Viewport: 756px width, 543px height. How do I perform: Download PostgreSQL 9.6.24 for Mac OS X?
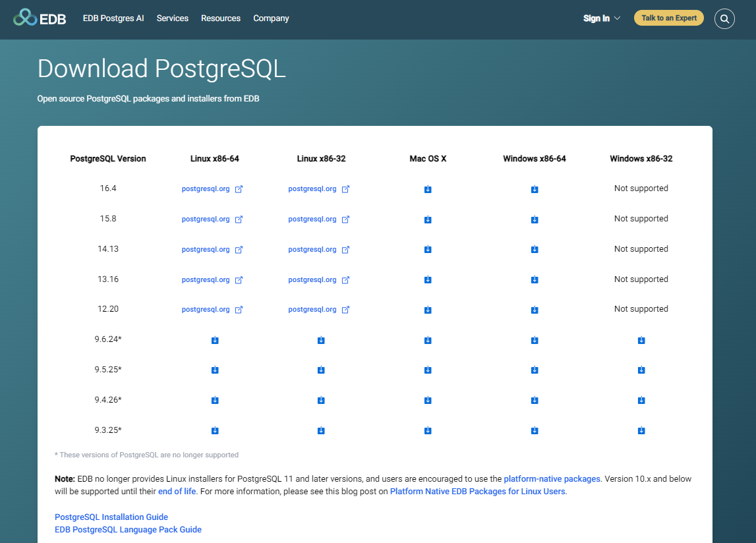(428, 340)
